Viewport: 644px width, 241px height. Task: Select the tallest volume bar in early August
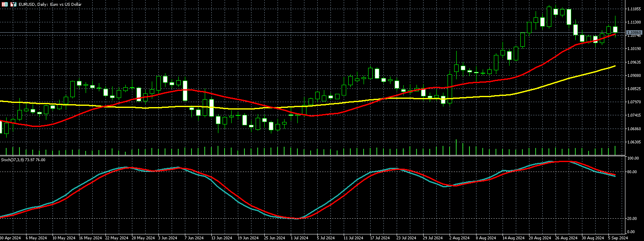tap(456, 147)
